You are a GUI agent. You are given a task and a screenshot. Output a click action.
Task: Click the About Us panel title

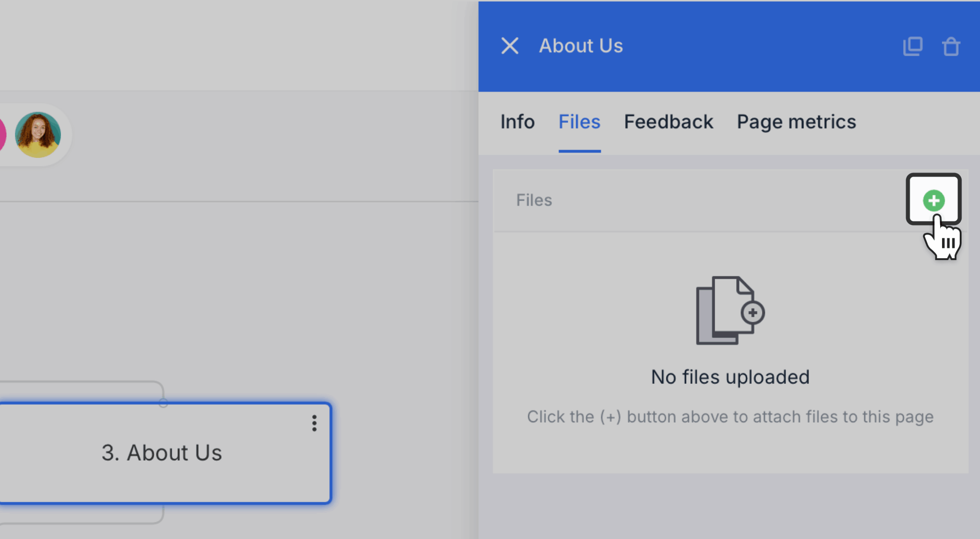pos(581,46)
